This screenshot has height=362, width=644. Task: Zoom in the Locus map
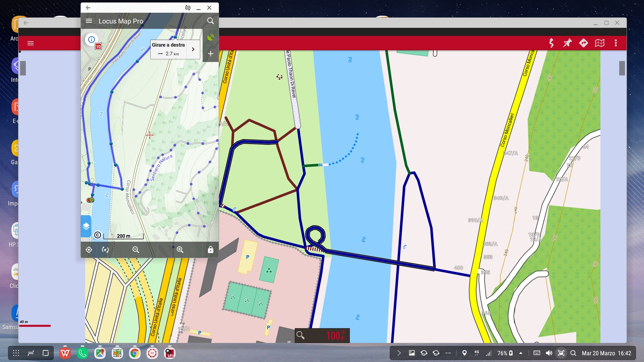180,250
